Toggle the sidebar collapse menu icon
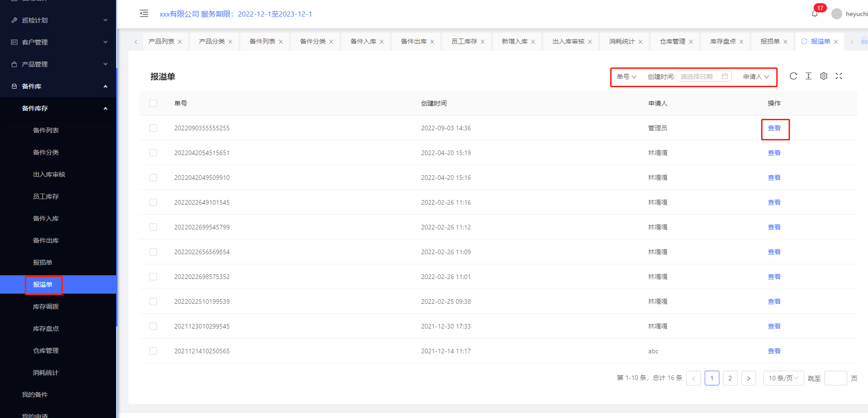 [144, 13]
